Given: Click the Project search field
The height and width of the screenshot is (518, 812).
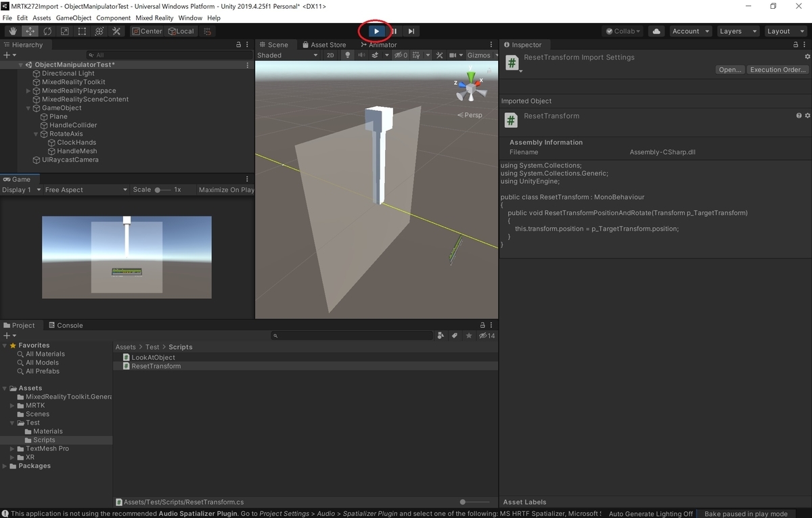Looking at the screenshot, I should pos(352,335).
